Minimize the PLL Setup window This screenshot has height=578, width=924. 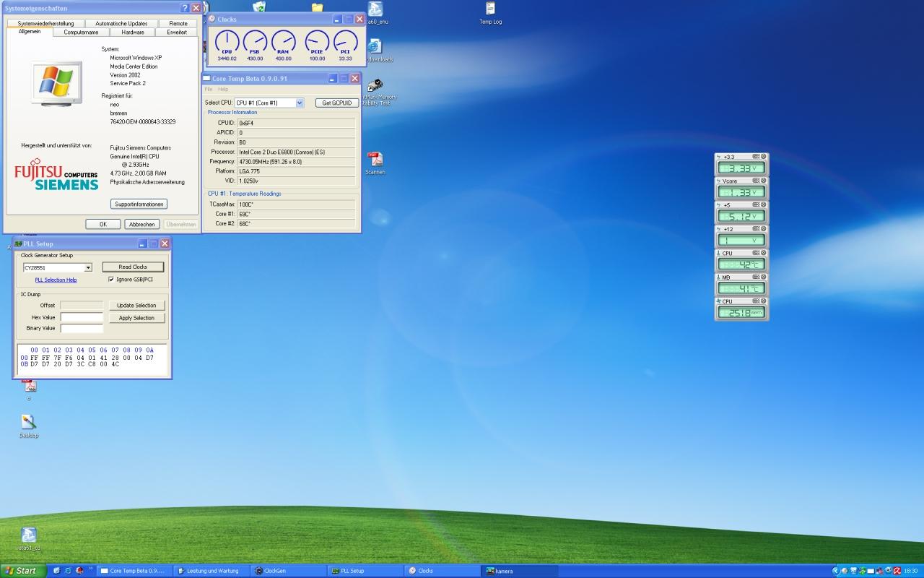click(143, 243)
